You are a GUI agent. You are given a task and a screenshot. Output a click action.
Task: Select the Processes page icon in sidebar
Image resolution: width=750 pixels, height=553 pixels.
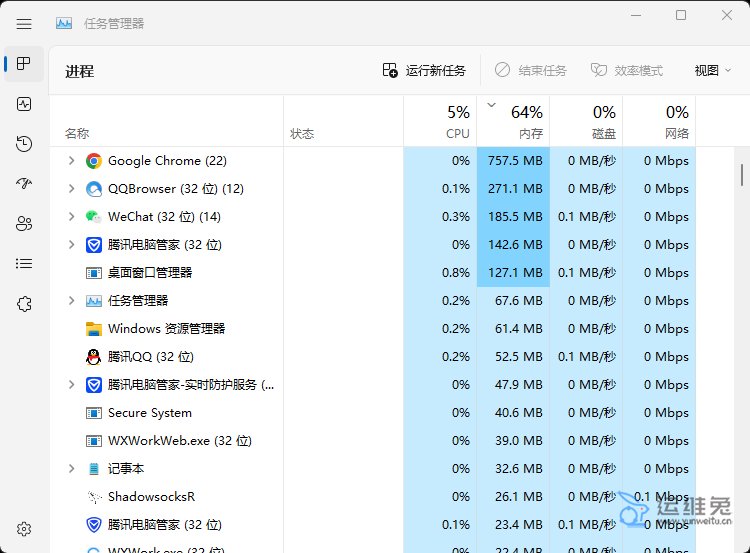pos(24,64)
